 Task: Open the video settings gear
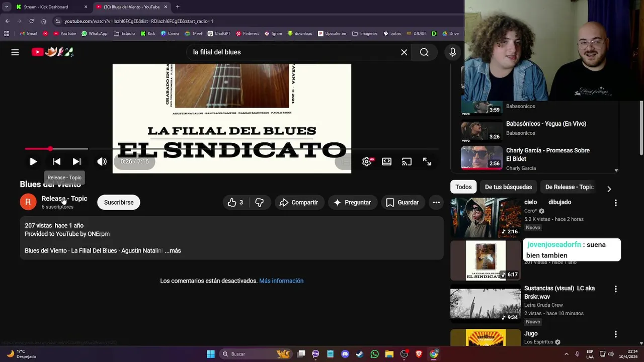pyautogui.click(x=366, y=162)
